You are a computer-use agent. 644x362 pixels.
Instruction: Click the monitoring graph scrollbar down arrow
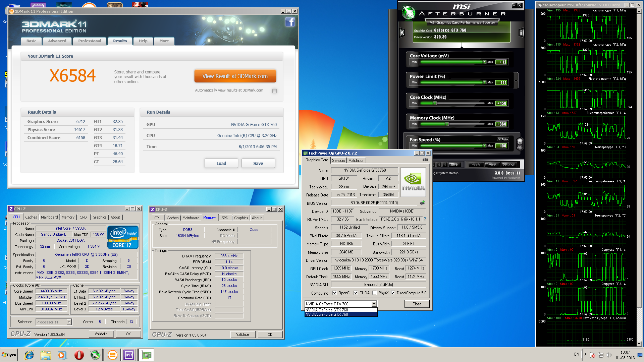[x=639, y=344]
